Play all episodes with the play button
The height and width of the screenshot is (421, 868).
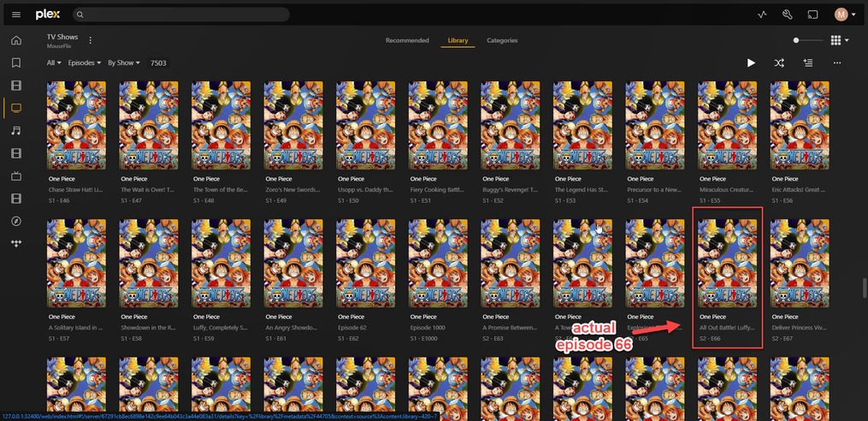click(x=751, y=63)
